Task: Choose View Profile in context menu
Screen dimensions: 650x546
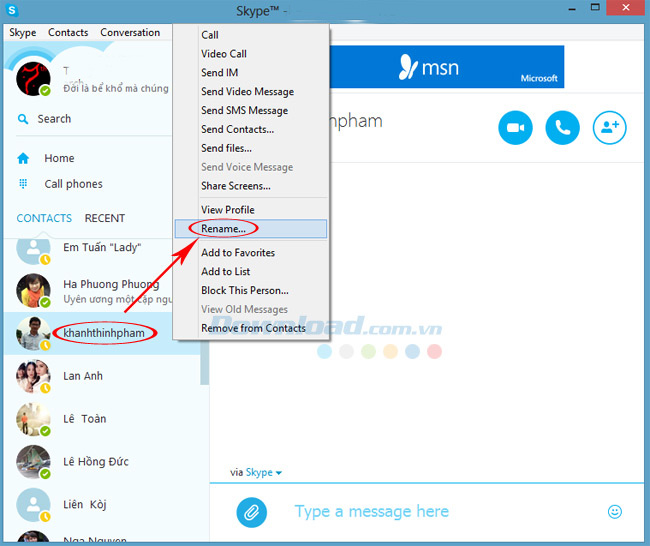Action: [251, 210]
